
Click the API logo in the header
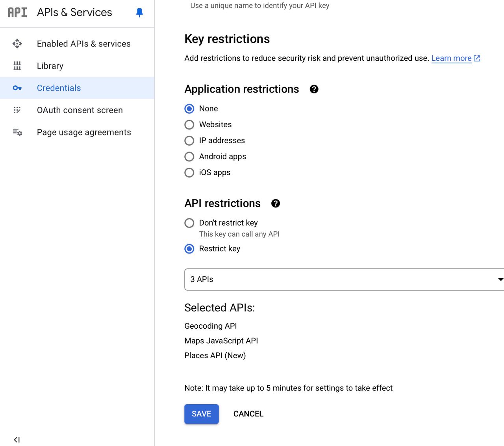(x=17, y=12)
